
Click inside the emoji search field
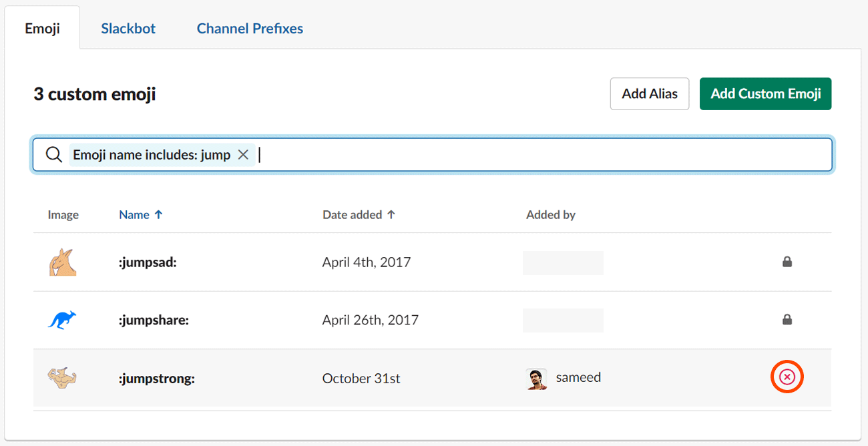pos(467,154)
